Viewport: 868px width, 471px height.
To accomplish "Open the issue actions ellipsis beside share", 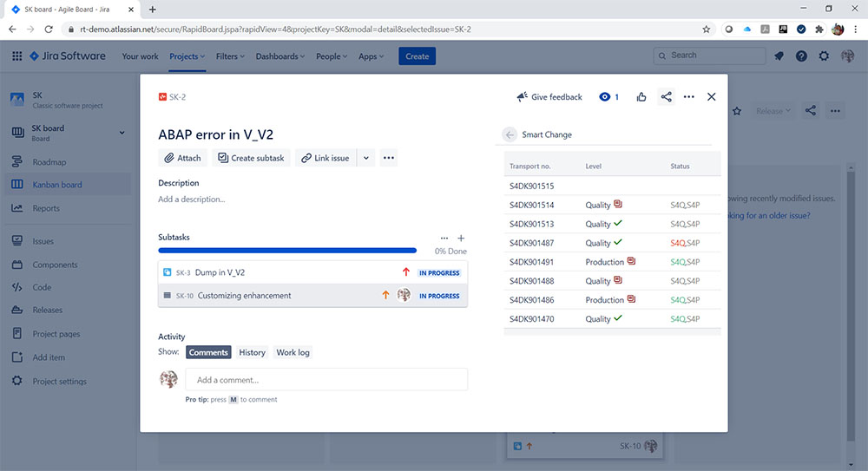I will (688, 97).
